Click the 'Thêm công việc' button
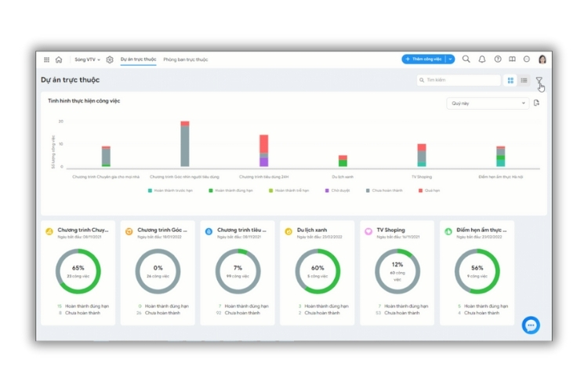Viewport: 588px width, 392px height. pos(423,59)
